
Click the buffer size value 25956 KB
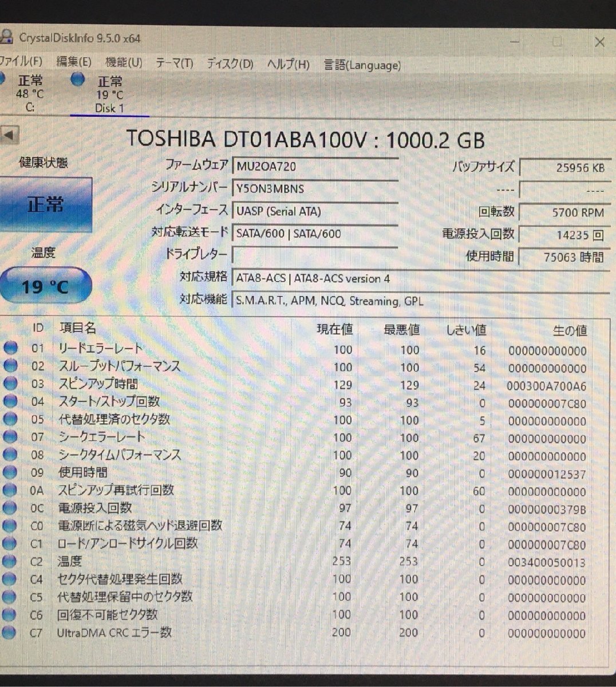click(x=564, y=167)
